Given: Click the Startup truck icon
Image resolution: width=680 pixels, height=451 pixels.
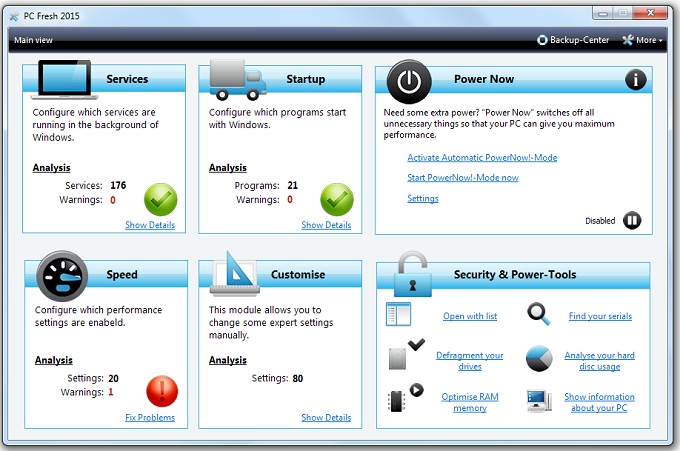Looking at the screenshot, I should (237, 80).
